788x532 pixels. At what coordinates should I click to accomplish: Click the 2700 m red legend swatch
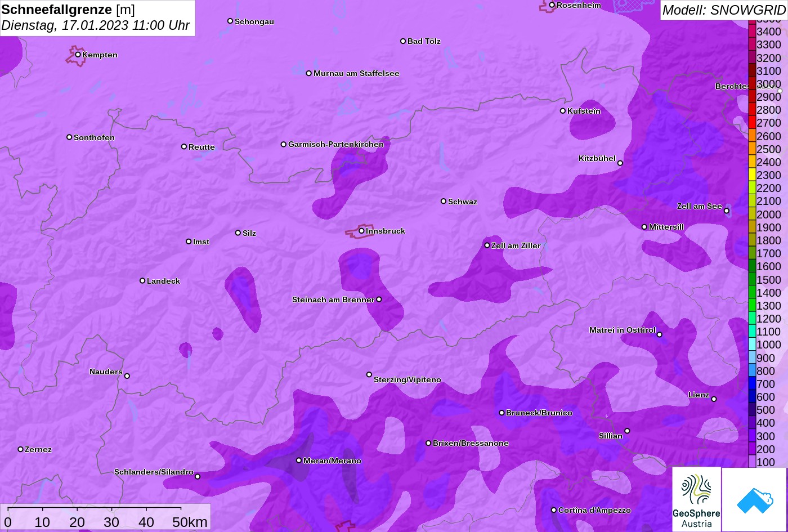pyautogui.click(x=752, y=123)
